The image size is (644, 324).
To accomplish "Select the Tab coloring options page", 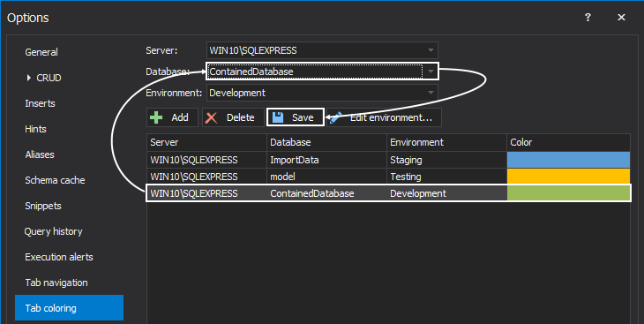I will tap(69, 307).
